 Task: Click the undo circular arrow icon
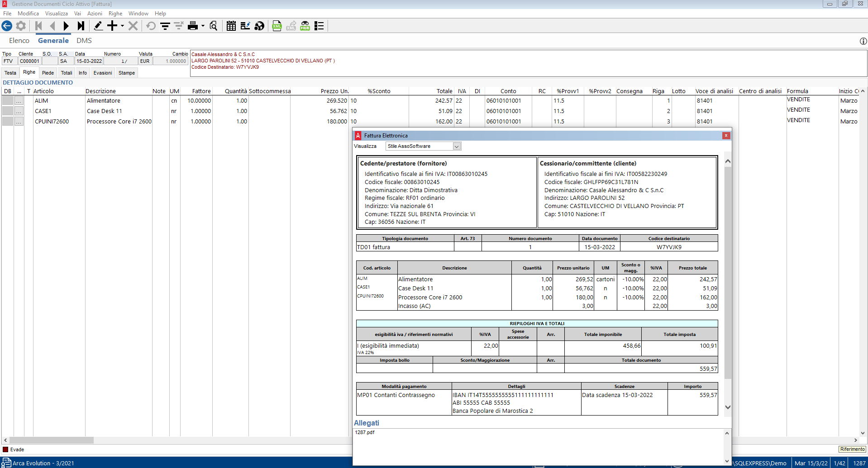coord(151,26)
